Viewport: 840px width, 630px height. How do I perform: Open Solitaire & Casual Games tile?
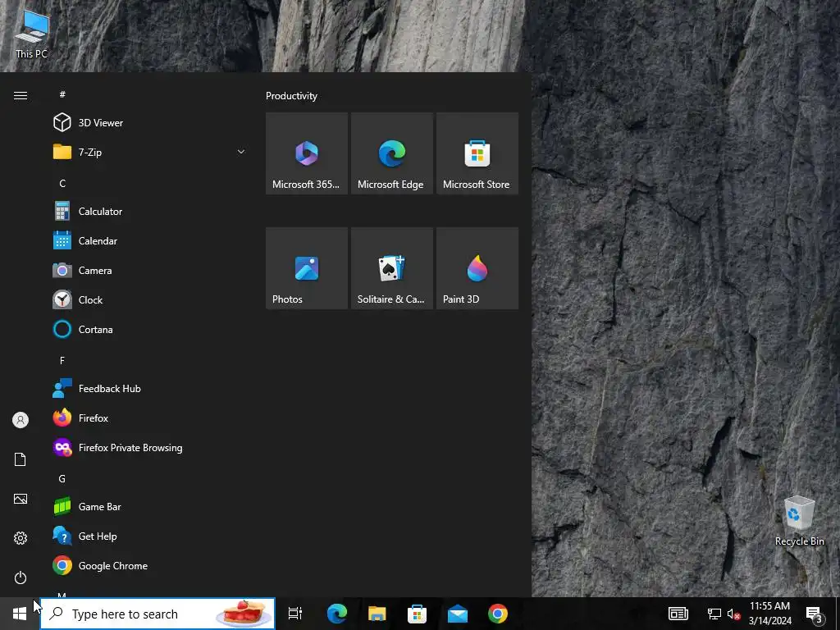click(391, 268)
